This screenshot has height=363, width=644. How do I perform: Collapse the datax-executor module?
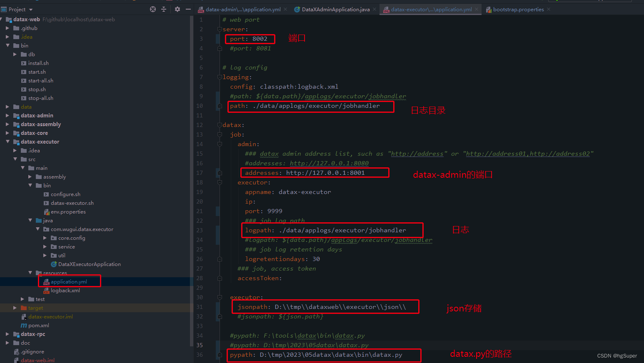tap(7, 142)
